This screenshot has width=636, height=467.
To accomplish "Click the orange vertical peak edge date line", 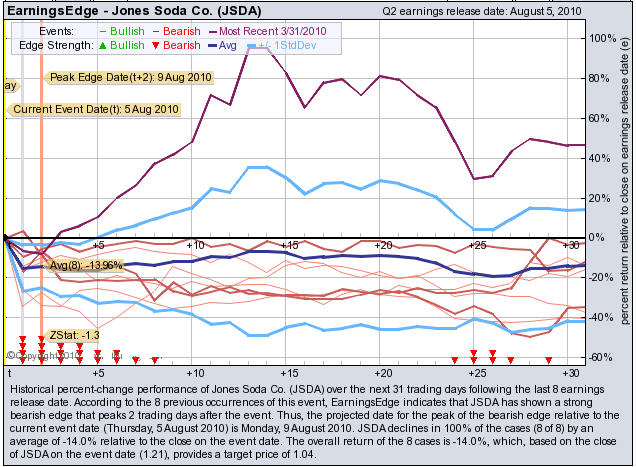I will point(40,200).
